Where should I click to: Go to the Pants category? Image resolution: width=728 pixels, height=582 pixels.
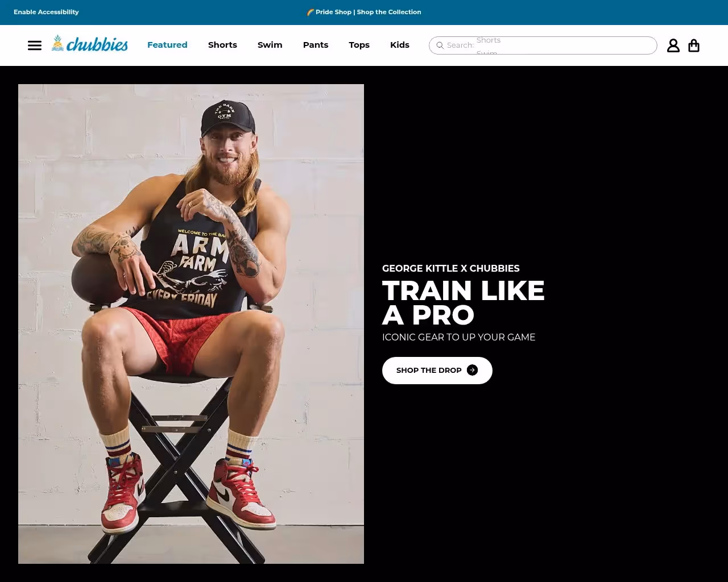(x=316, y=45)
